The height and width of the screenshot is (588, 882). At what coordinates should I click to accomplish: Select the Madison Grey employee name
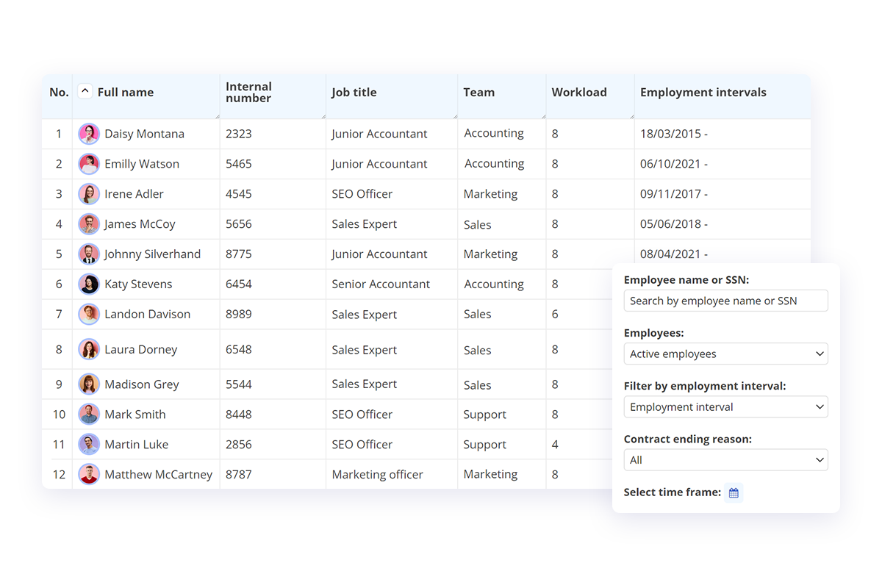[x=141, y=384]
